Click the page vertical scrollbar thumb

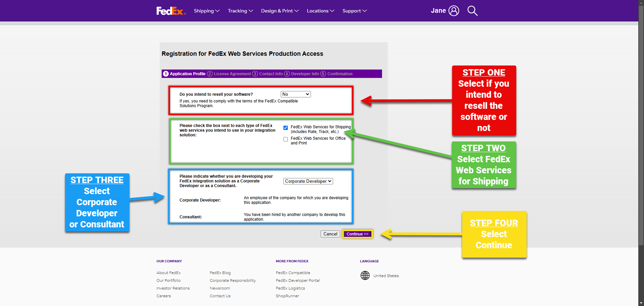click(641, 126)
